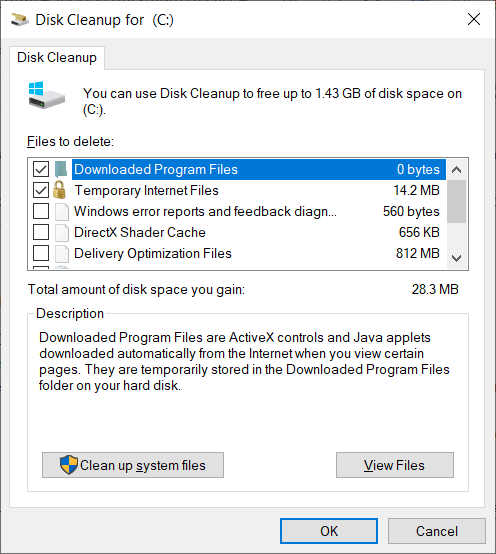This screenshot has height=554, width=496.
Task: Click the Downloaded Program Files folder icon
Action: click(x=61, y=169)
